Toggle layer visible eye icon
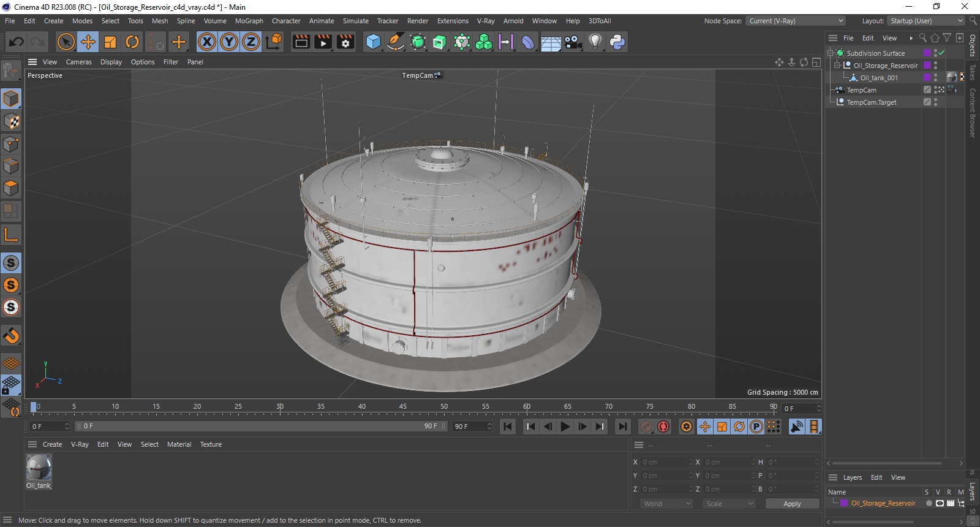Viewport: 980px width, 527px height. [x=940, y=503]
